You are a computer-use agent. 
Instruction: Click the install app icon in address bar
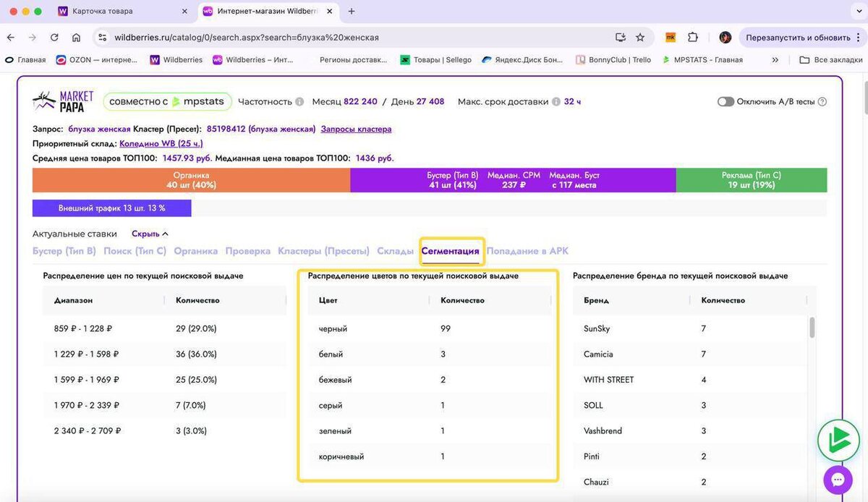(620, 38)
